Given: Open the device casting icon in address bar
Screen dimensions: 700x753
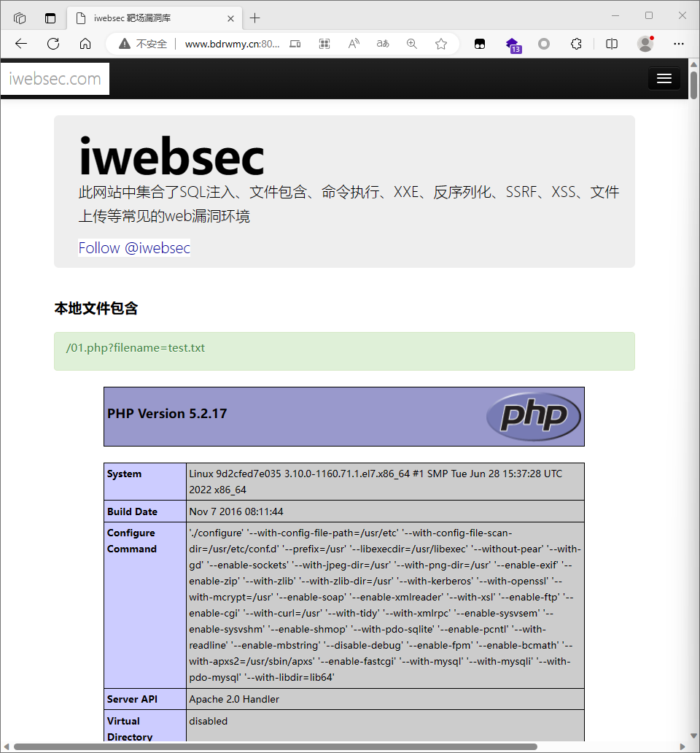Looking at the screenshot, I should click(295, 44).
